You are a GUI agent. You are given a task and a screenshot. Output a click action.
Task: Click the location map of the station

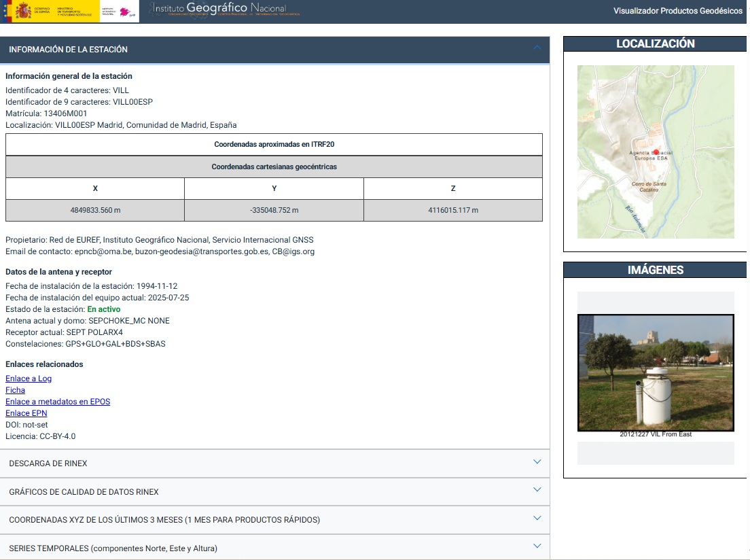656,152
